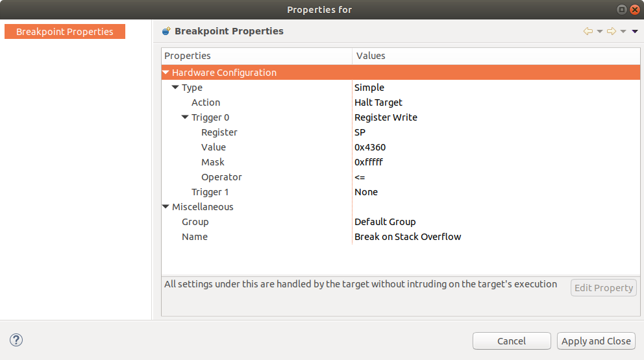Open the forward history dropdown arrow
Viewport: 644px width, 360px height.
[x=623, y=31]
